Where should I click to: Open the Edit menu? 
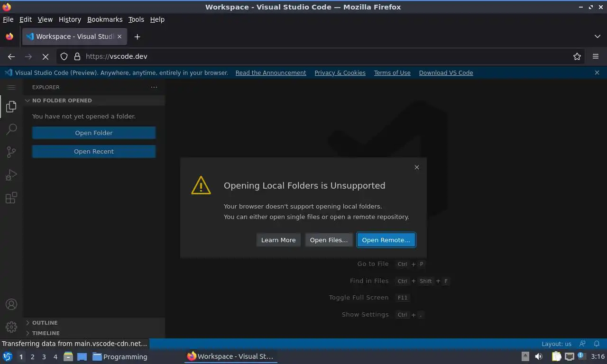pyautogui.click(x=26, y=19)
